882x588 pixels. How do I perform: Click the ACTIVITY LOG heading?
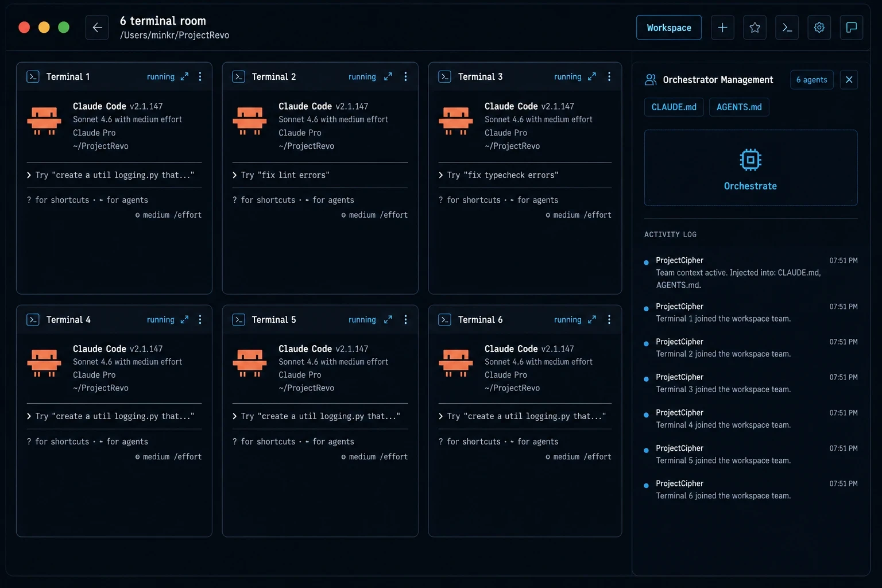[x=670, y=234]
